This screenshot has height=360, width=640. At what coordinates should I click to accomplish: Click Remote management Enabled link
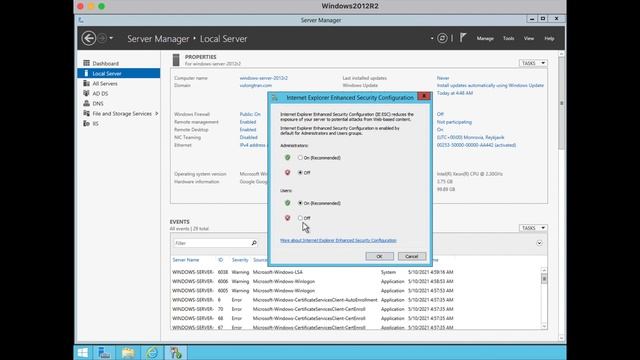click(248, 122)
